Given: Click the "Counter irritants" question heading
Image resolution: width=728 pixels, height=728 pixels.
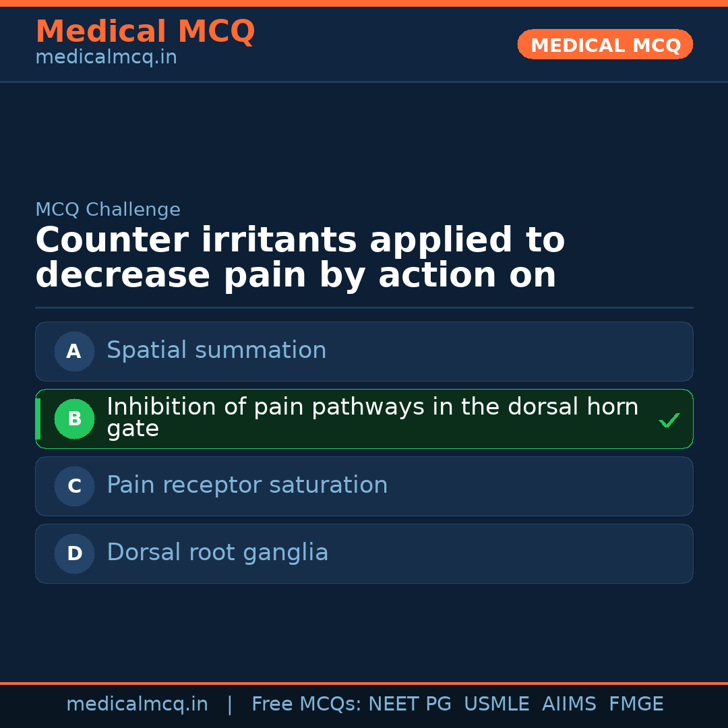Looking at the screenshot, I should click(300, 258).
